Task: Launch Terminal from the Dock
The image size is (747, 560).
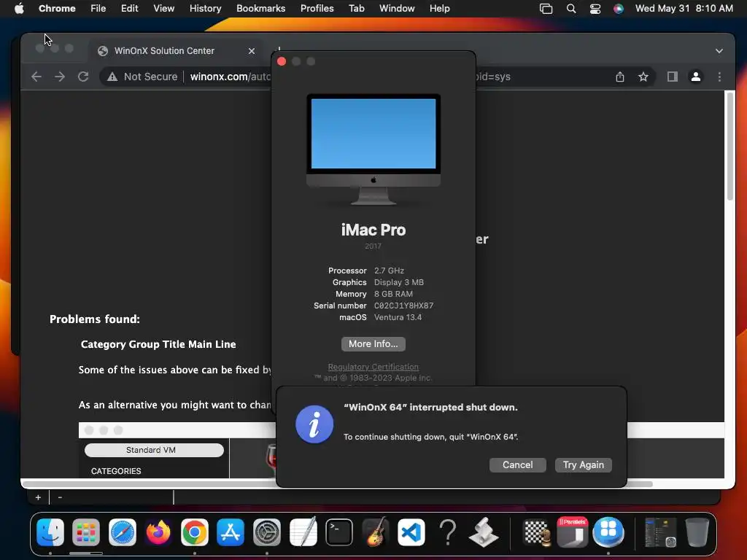Action: [339, 532]
